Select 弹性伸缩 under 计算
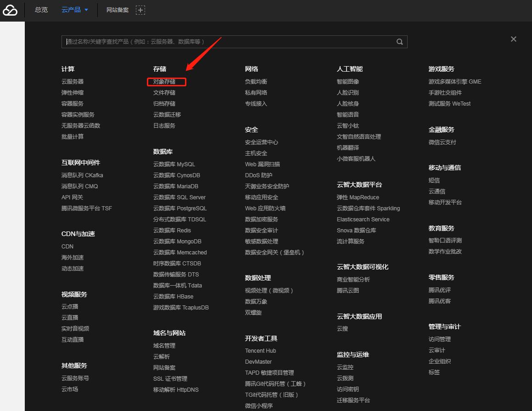The height and width of the screenshot is (411, 532). 72,93
